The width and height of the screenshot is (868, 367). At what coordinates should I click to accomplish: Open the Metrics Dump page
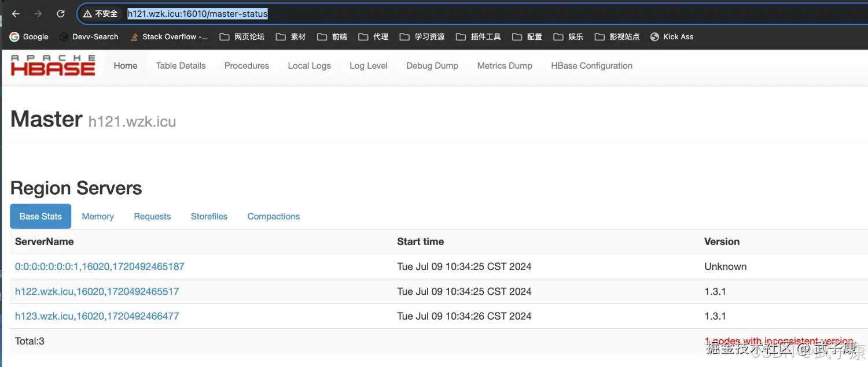click(x=505, y=65)
